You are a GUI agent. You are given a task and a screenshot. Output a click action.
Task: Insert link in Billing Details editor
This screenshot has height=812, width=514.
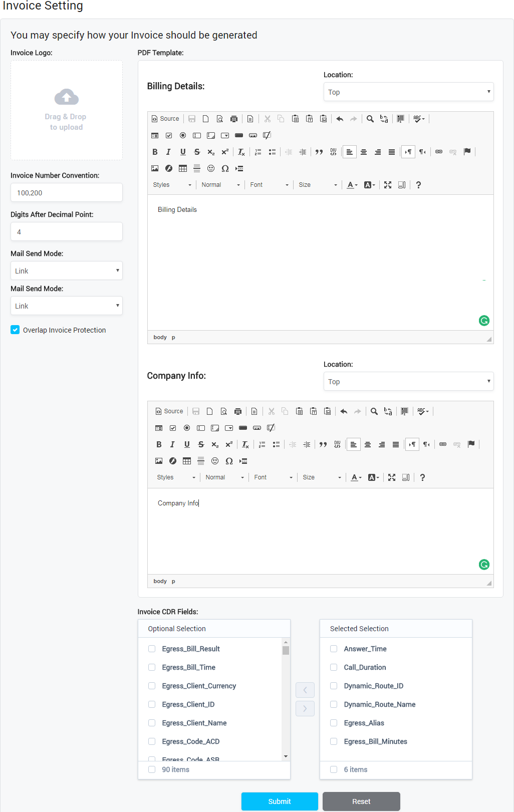point(439,152)
